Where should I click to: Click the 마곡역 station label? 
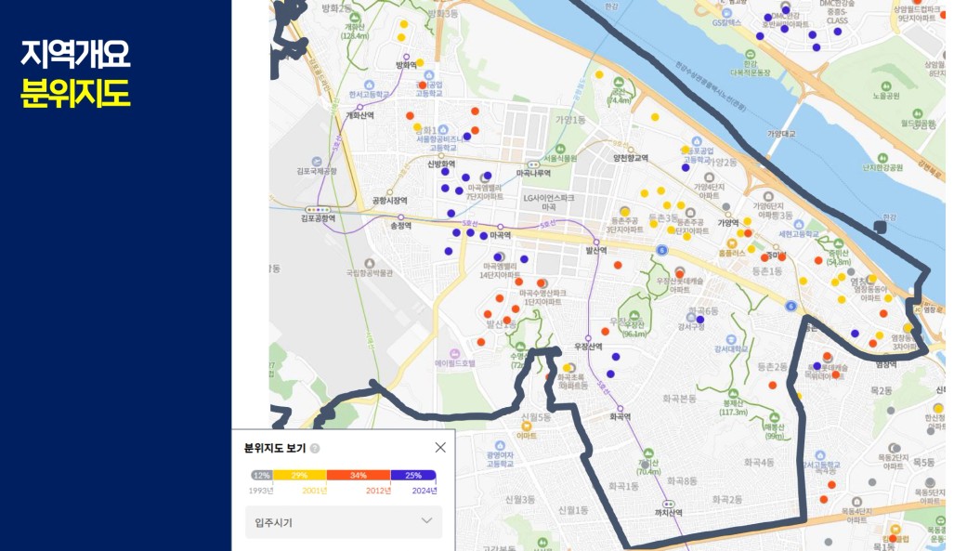500,235
